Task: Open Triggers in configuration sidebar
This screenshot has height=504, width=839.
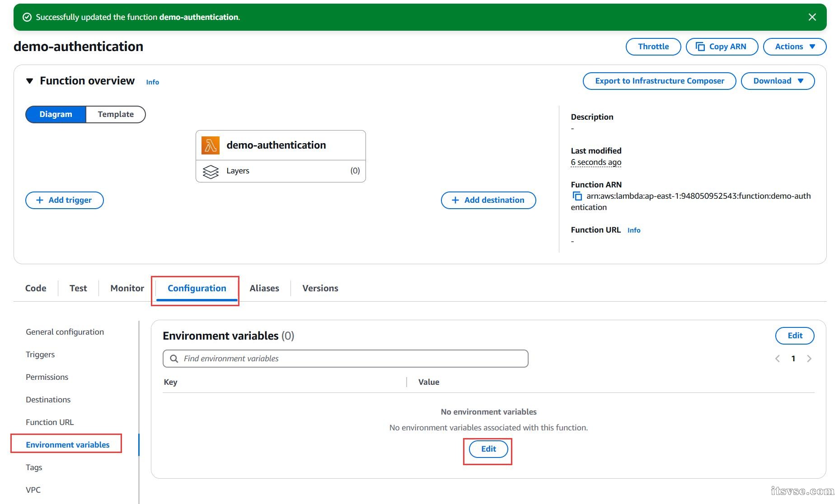Action: click(40, 355)
